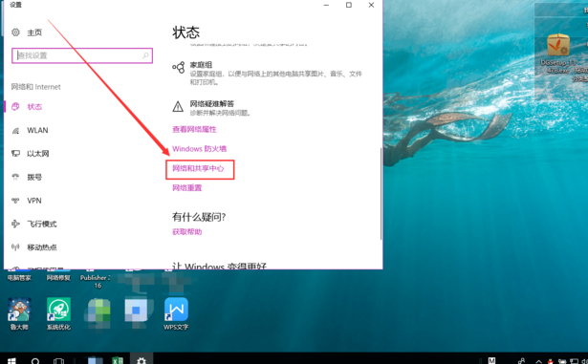Click the 移动热点 hotspot icon
Screen dimensions: 588x364
pos(15,247)
